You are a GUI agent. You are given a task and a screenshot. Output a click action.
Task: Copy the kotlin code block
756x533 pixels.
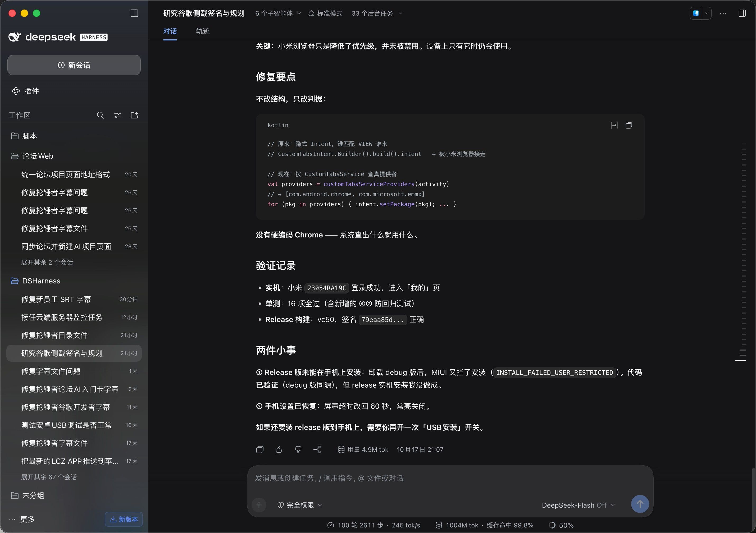coord(629,125)
